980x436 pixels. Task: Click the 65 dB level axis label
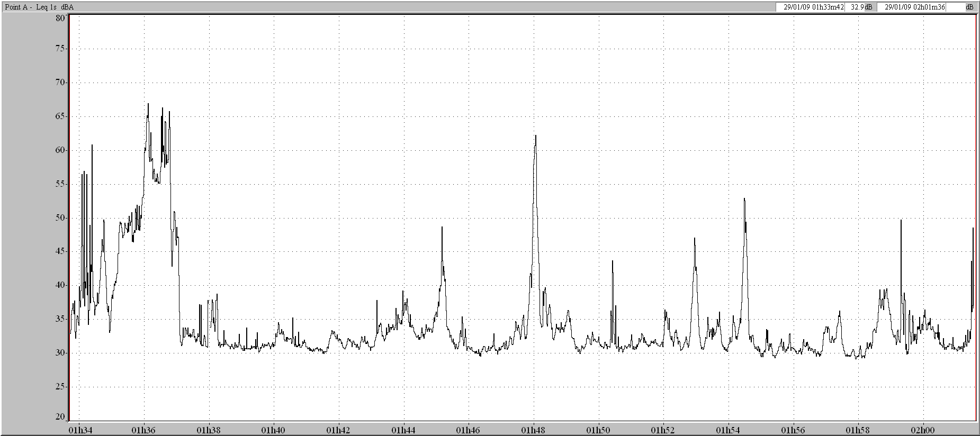tap(60, 116)
